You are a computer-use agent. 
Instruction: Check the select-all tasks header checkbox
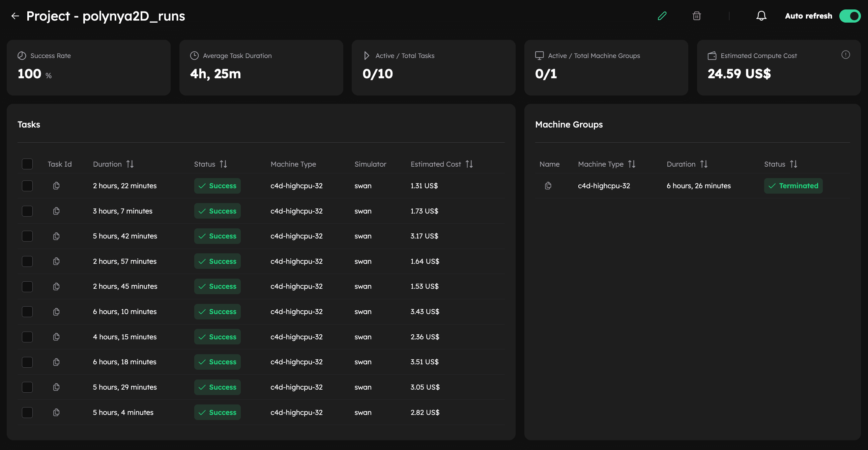(x=27, y=164)
